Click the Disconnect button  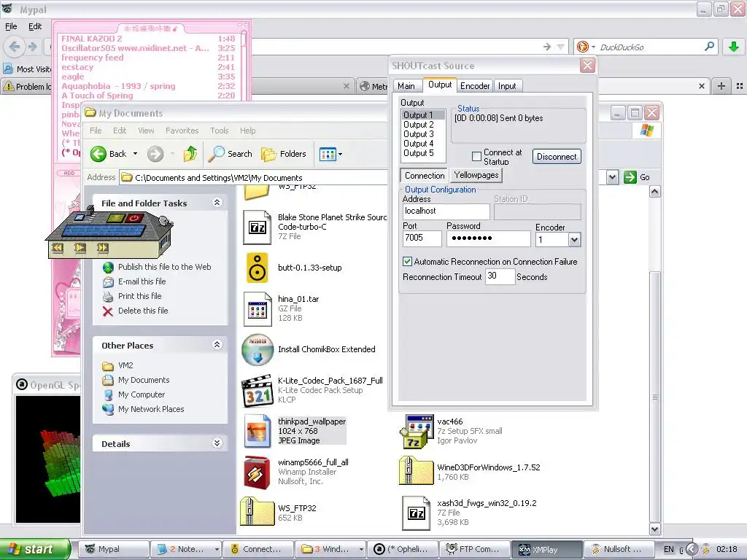(557, 157)
